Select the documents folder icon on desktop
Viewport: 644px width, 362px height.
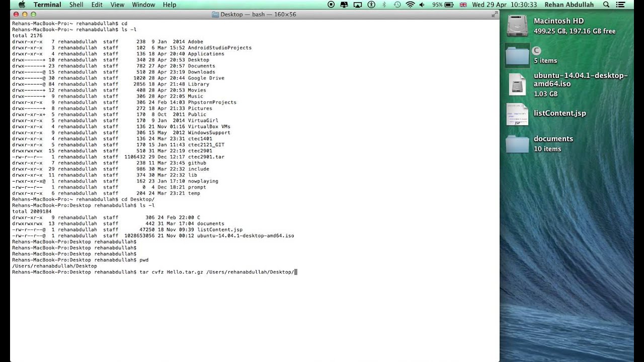click(x=517, y=143)
